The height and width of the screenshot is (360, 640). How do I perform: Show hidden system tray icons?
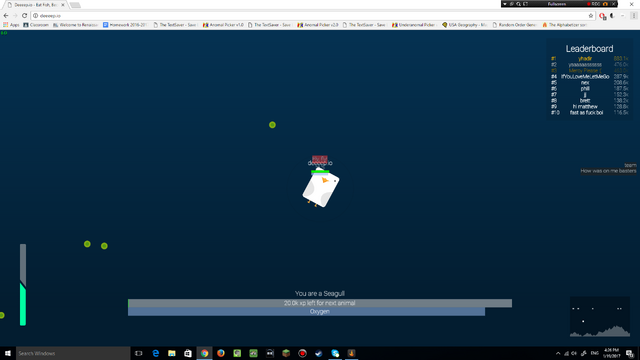click(558, 353)
